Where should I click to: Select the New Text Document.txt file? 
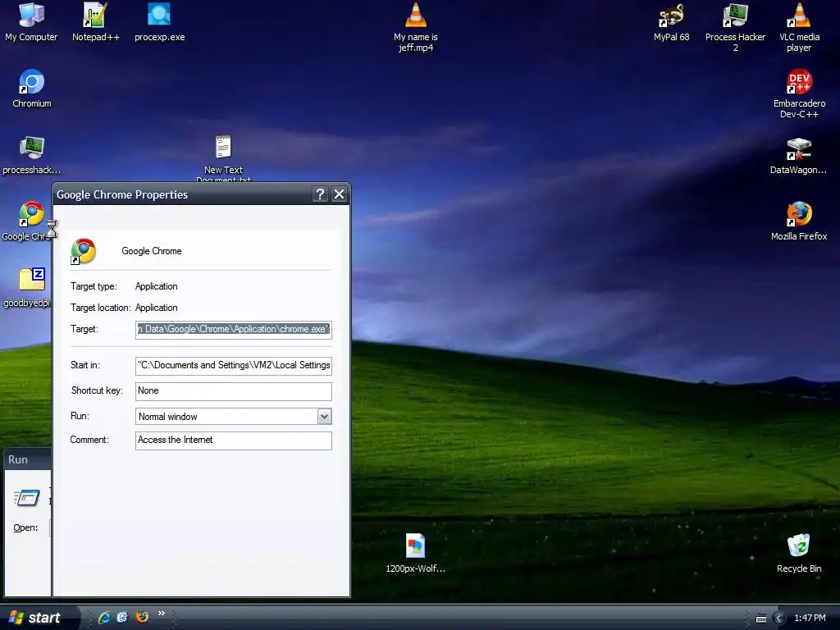point(223,158)
